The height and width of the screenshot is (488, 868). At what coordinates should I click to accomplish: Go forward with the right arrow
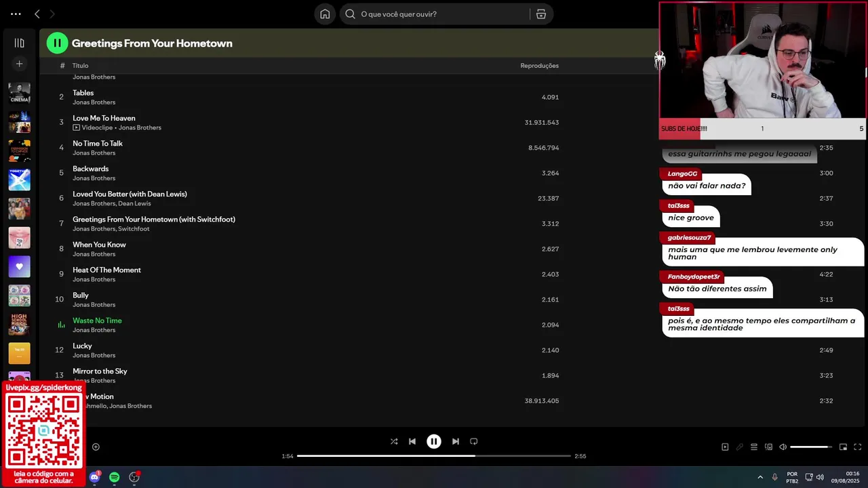click(52, 14)
